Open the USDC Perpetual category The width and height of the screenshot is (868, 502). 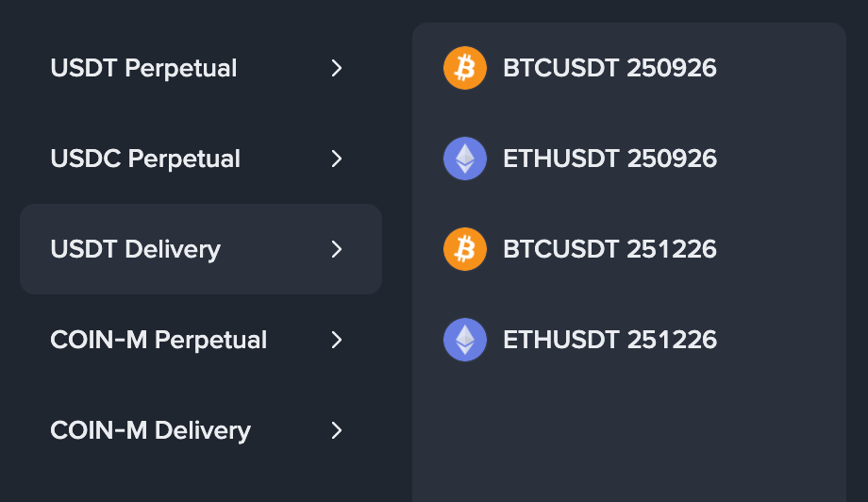(145, 159)
